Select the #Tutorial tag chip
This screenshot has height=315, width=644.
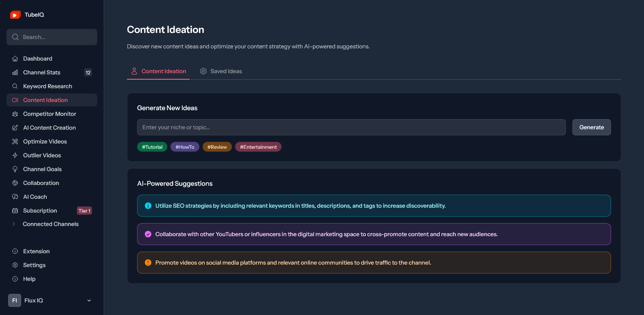pyautogui.click(x=152, y=147)
